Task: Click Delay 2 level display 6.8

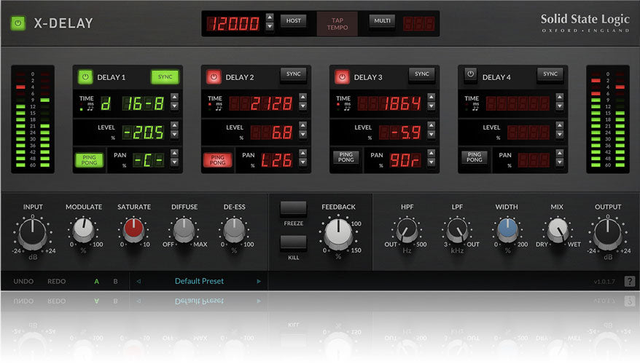Action: 271,132
